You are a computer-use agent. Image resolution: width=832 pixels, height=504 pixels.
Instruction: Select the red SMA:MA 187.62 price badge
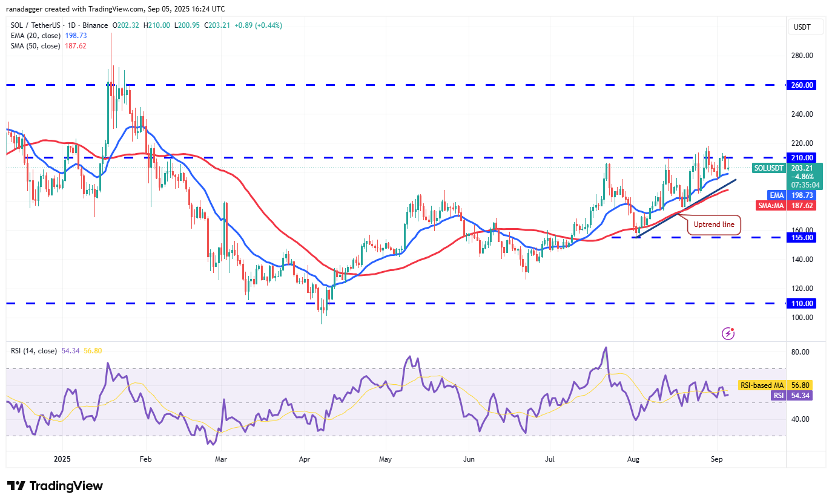coord(787,205)
